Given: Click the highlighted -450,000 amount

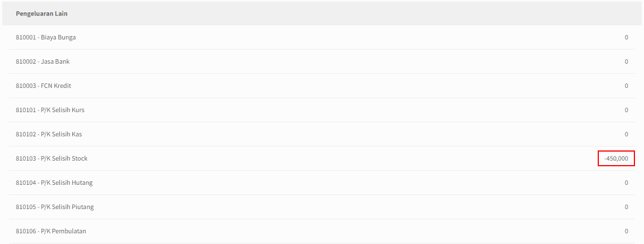Looking at the screenshot, I should tap(616, 158).
